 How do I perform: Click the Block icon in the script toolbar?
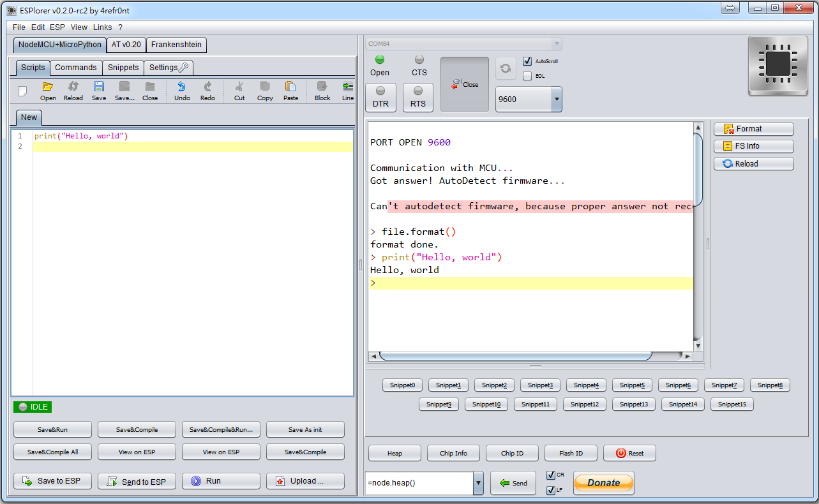coord(322,91)
